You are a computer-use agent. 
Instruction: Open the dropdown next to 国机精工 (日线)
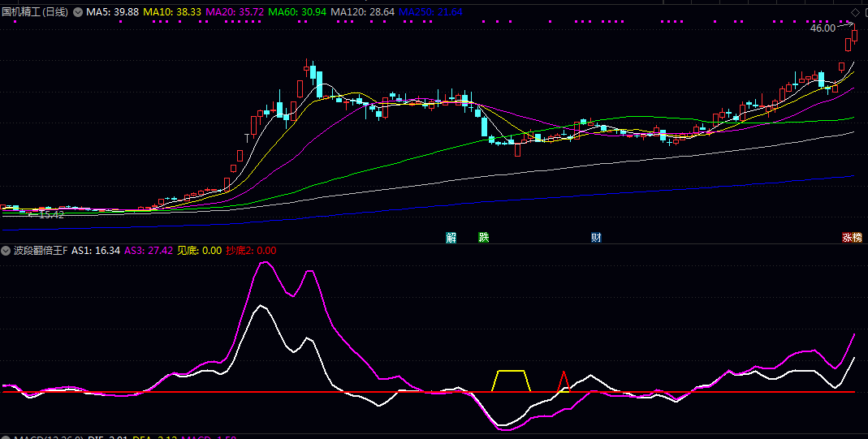78,12
